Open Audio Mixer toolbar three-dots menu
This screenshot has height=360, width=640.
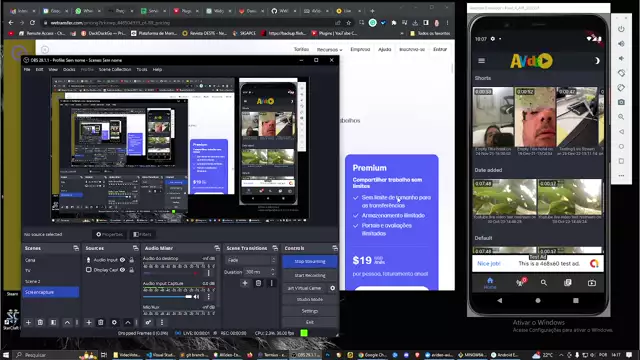click(162, 322)
